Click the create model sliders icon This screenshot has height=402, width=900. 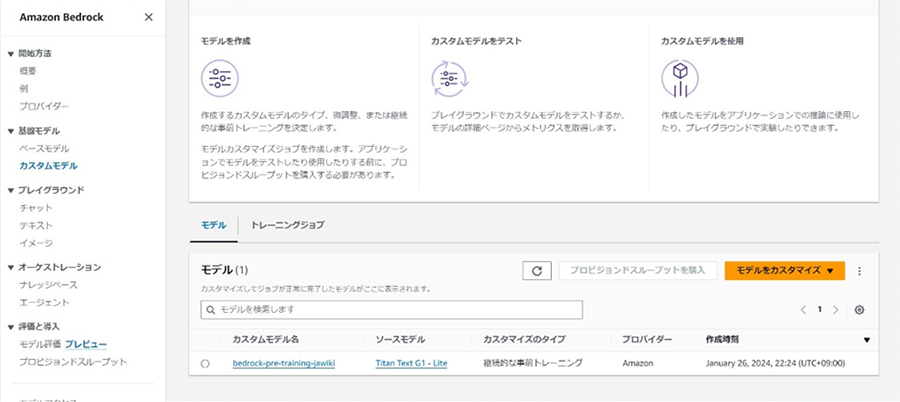[x=220, y=79]
